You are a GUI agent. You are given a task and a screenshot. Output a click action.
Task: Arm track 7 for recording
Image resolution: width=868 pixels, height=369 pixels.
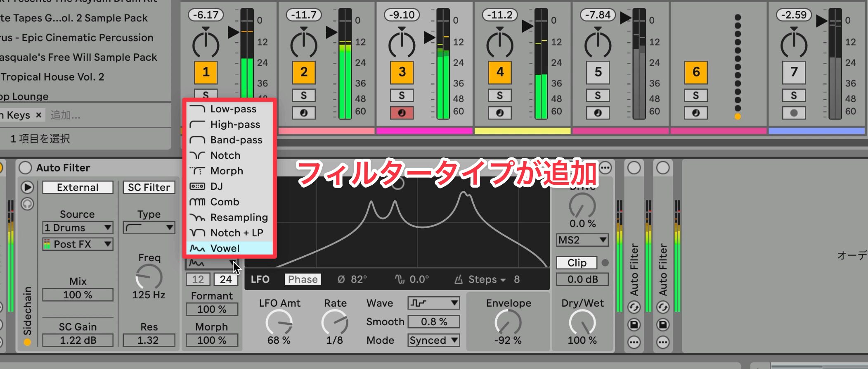tap(794, 113)
